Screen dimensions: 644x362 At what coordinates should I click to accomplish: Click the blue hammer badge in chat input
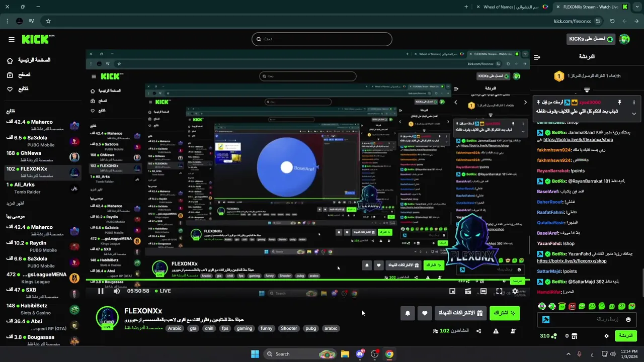tap(546, 319)
